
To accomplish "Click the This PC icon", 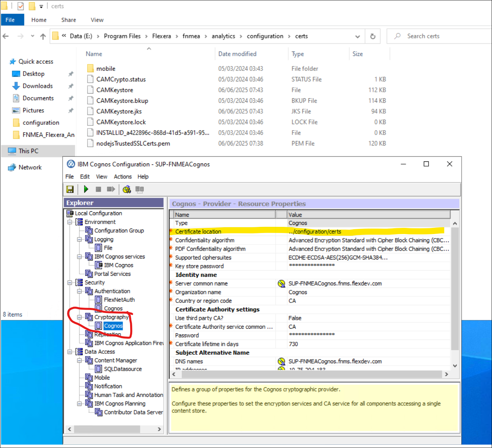I will [12, 151].
